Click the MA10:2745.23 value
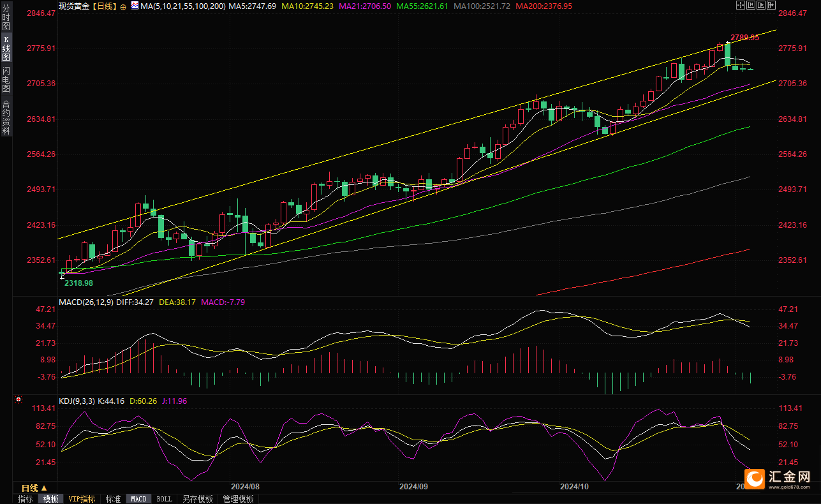Image resolution: width=821 pixels, height=504 pixels. point(308,6)
